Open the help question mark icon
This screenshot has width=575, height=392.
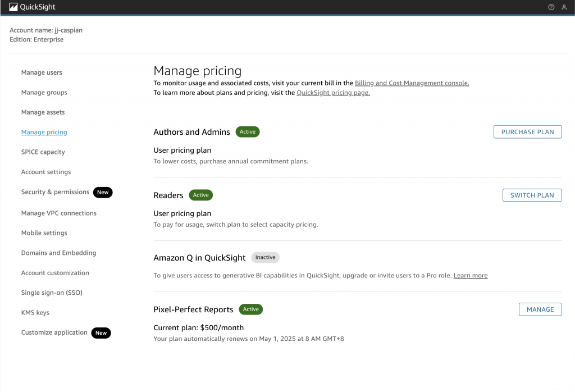[x=551, y=7]
